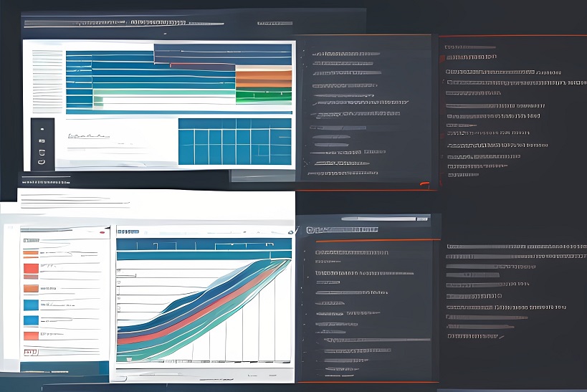Click the bottom icon in the dark vertical toolbar
The image size is (587, 392).
pos(42,163)
